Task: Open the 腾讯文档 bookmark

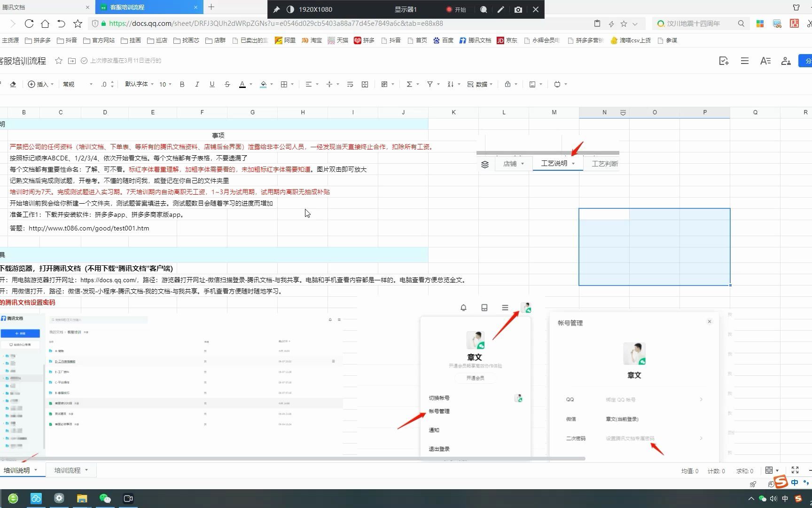Action: tap(475, 40)
